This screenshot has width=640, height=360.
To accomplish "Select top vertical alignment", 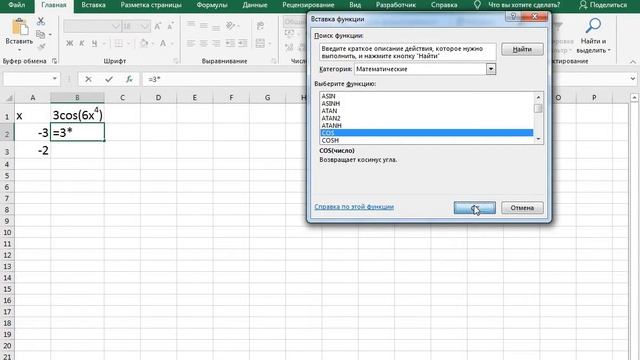I will coord(191,25).
